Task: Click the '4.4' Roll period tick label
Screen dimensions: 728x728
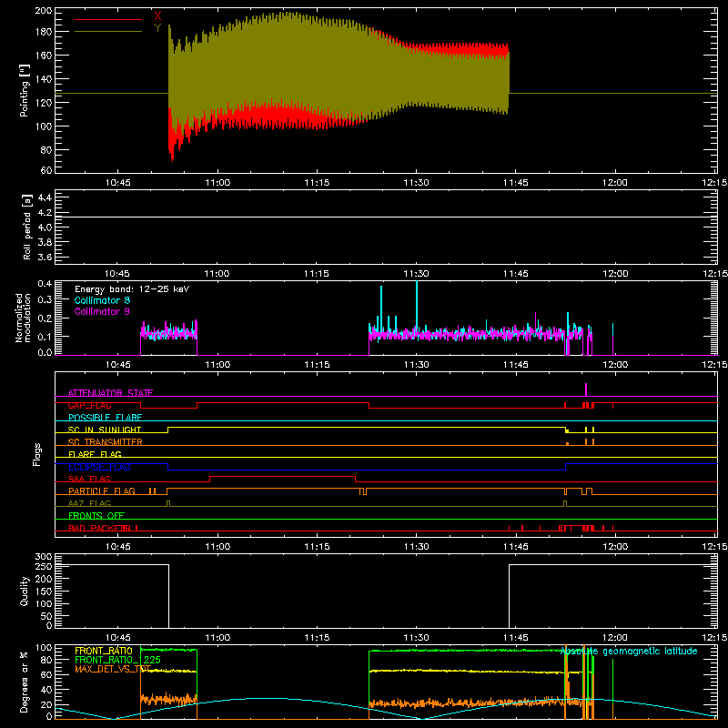Action: 45,197
